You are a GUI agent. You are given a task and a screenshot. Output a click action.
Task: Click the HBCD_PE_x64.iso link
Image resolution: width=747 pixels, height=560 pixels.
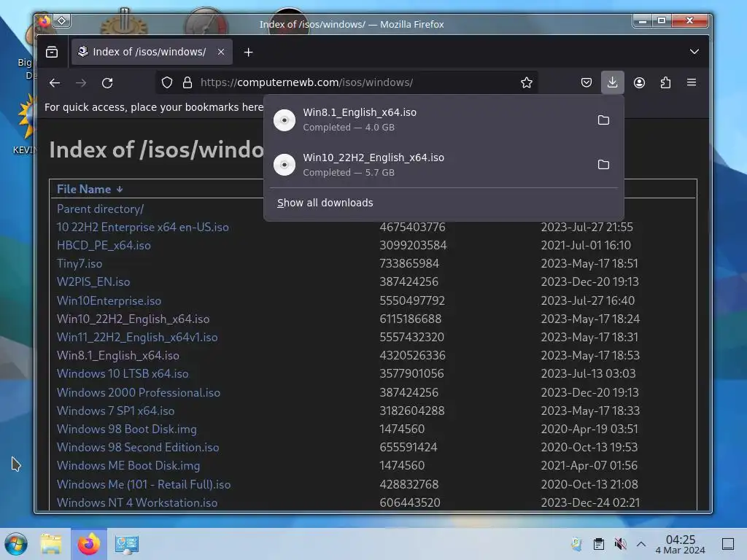pos(104,245)
